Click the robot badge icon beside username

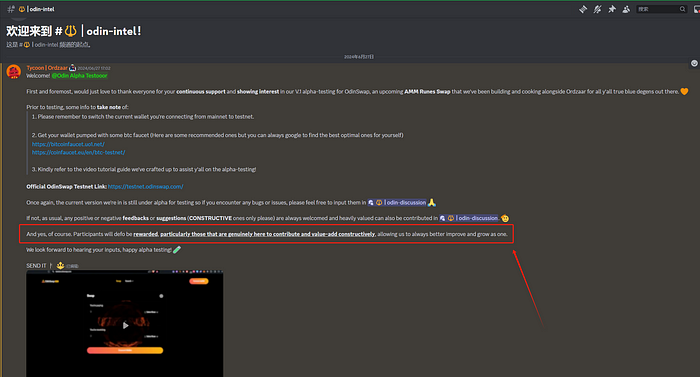click(x=73, y=68)
